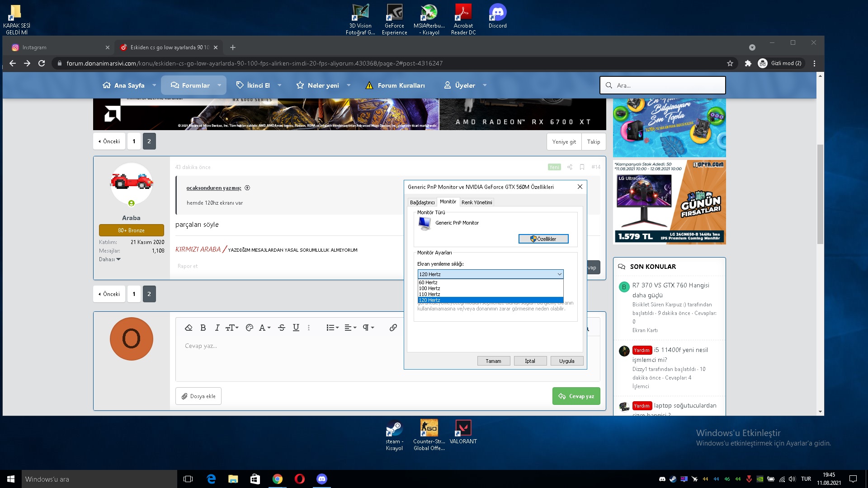The width and height of the screenshot is (868, 488).
Task: Toggle strikethrough formatting in editor
Action: click(x=282, y=328)
